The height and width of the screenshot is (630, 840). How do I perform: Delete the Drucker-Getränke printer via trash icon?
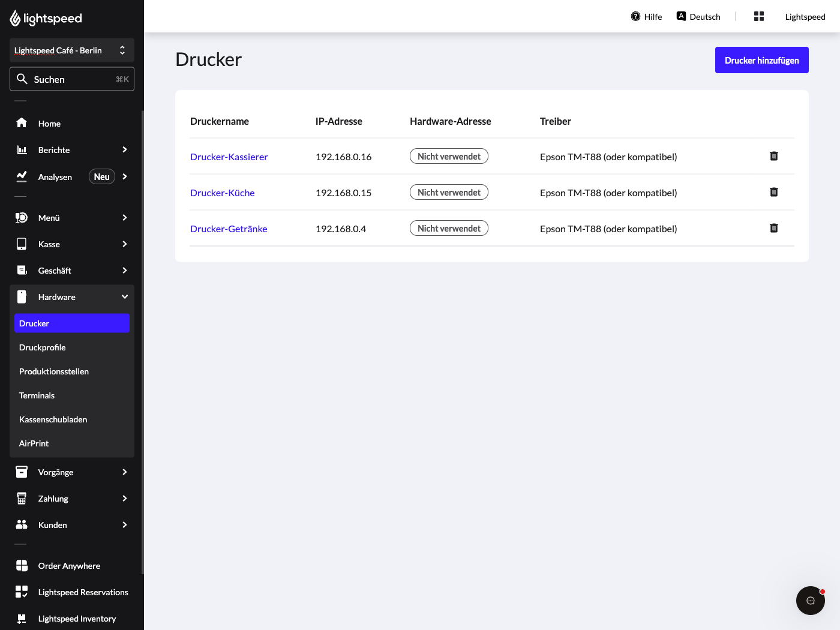(774, 228)
